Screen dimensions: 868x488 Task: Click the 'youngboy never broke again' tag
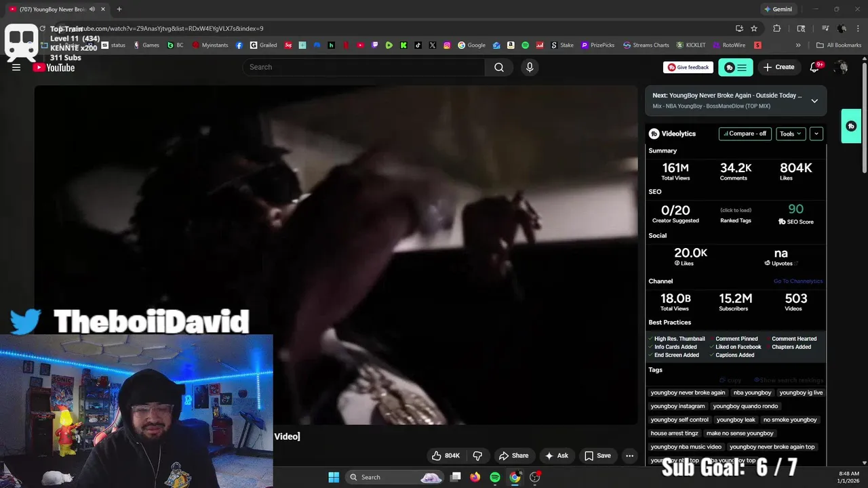tap(688, 392)
